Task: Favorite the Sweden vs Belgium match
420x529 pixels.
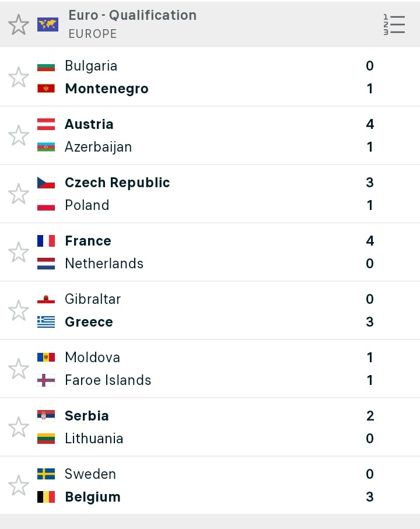Action: (x=19, y=485)
